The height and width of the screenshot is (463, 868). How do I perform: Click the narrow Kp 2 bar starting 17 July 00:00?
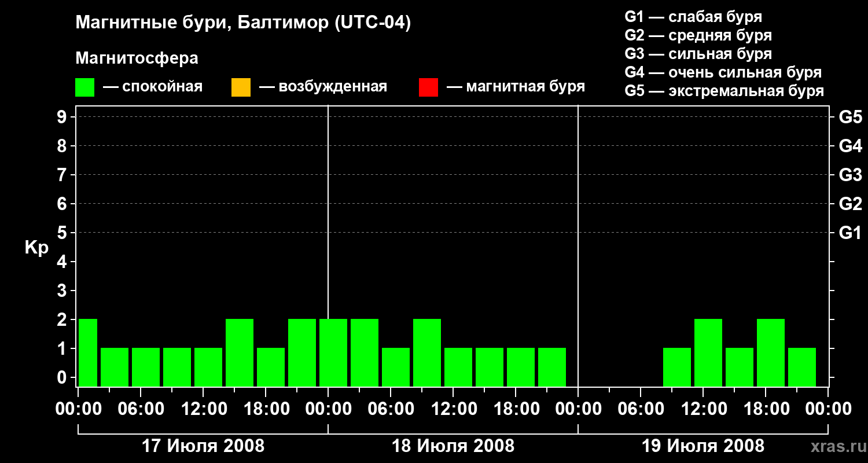(88, 352)
